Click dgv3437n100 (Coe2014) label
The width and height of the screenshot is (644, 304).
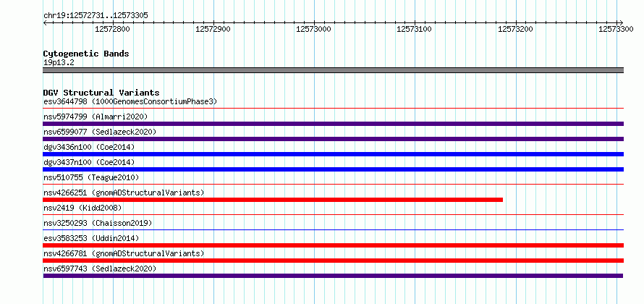pos(89,162)
